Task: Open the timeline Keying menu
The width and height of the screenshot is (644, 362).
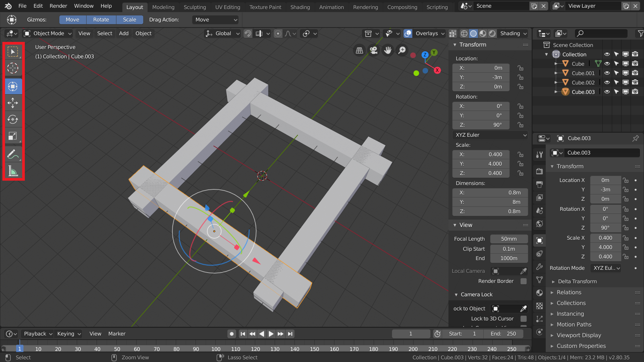Action: click(69, 334)
